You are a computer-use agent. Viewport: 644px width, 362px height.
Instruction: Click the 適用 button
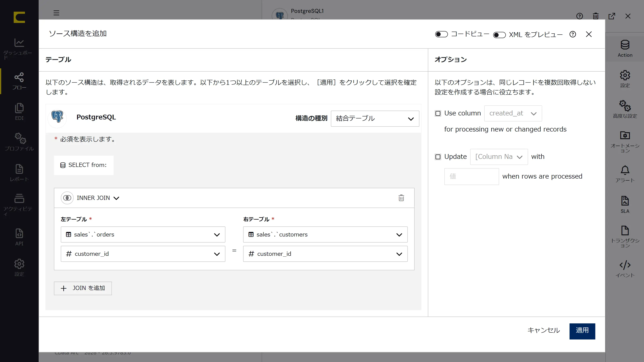(582, 331)
